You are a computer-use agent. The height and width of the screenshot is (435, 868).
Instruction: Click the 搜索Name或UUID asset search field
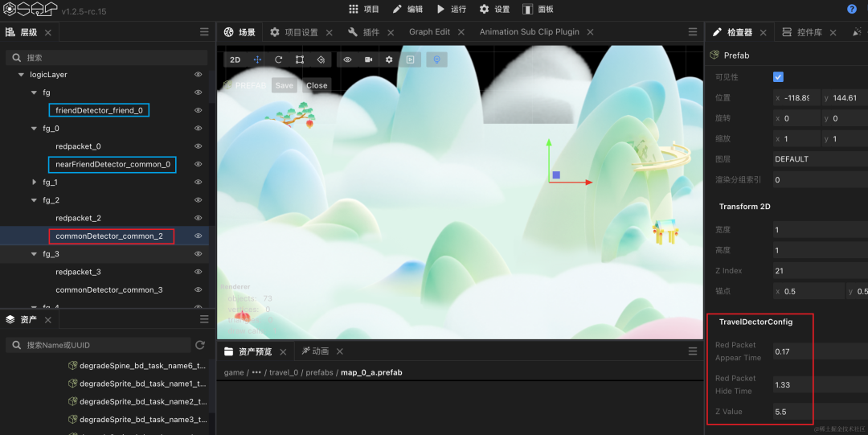[x=98, y=345]
